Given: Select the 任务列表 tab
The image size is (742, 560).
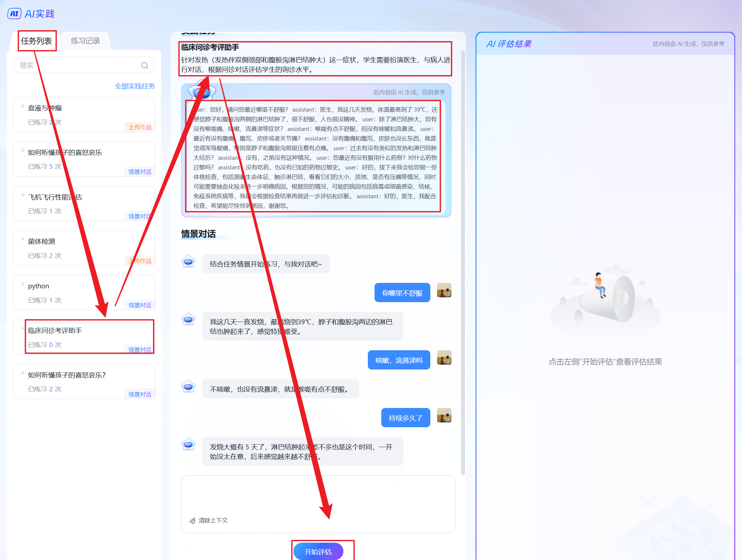Looking at the screenshot, I should (x=37, y=41).
